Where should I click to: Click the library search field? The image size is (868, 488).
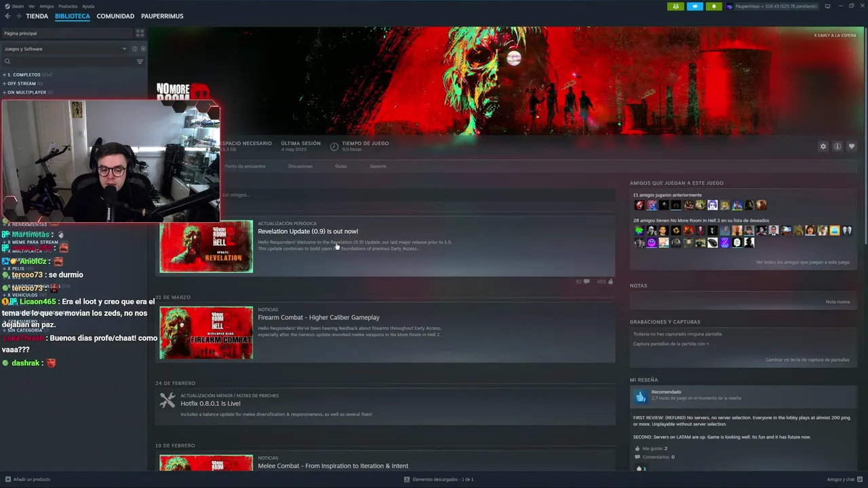[68, 62]
